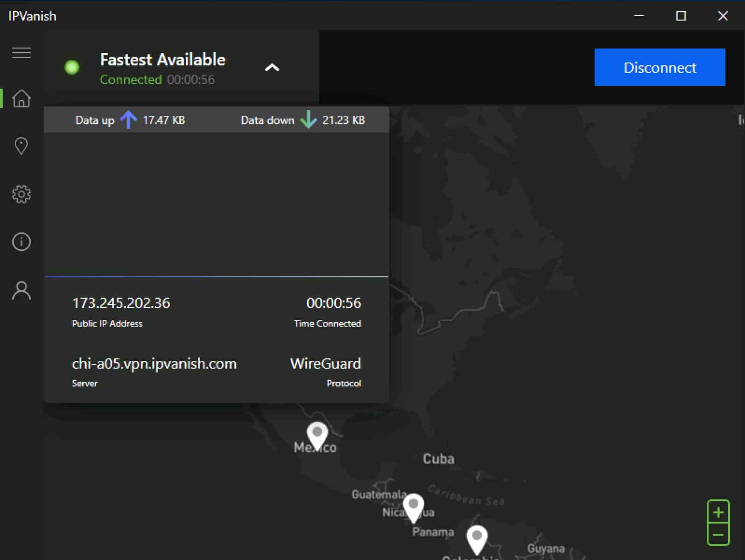Click the Panama label on map

[433, 532]
